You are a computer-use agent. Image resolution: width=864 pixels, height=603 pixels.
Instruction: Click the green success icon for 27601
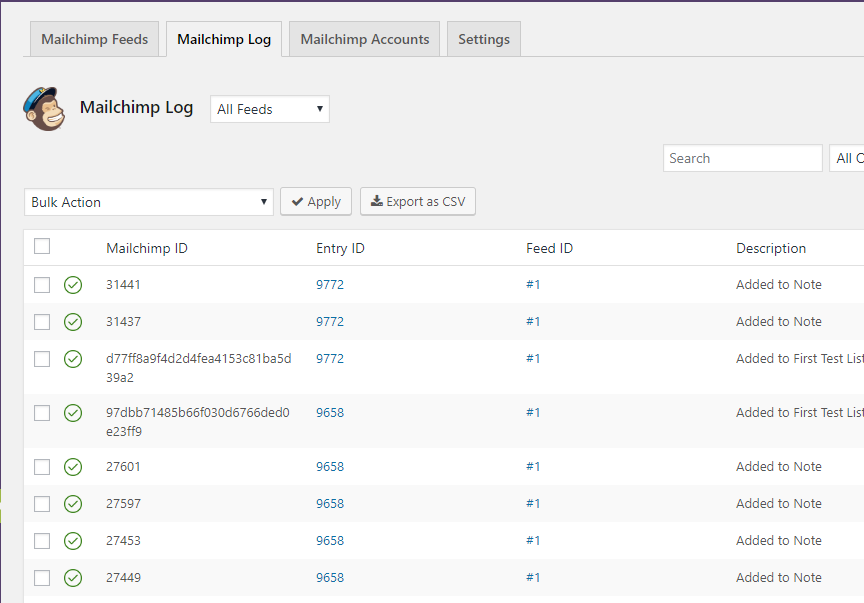point(73,467)
